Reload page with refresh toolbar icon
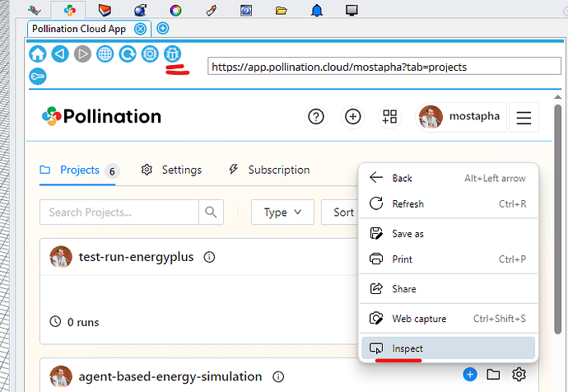This screenshot has height=392, width=568. [x=128, y=54]
